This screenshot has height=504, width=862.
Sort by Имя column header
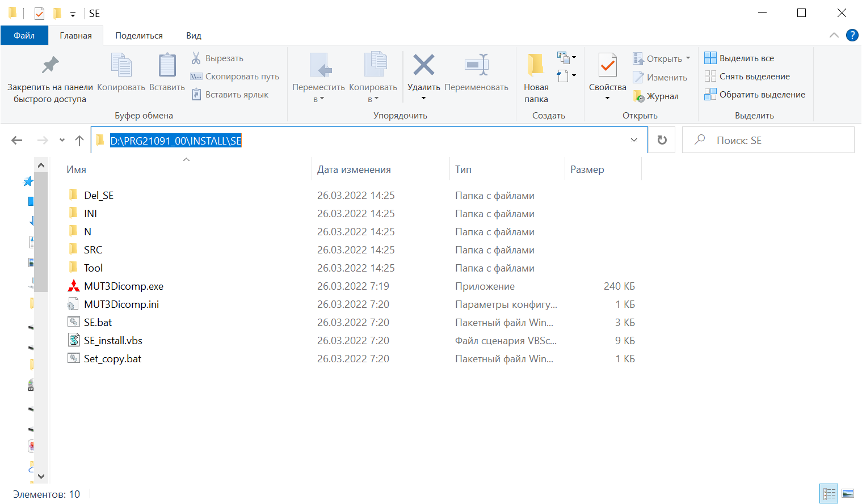point(186,170)
